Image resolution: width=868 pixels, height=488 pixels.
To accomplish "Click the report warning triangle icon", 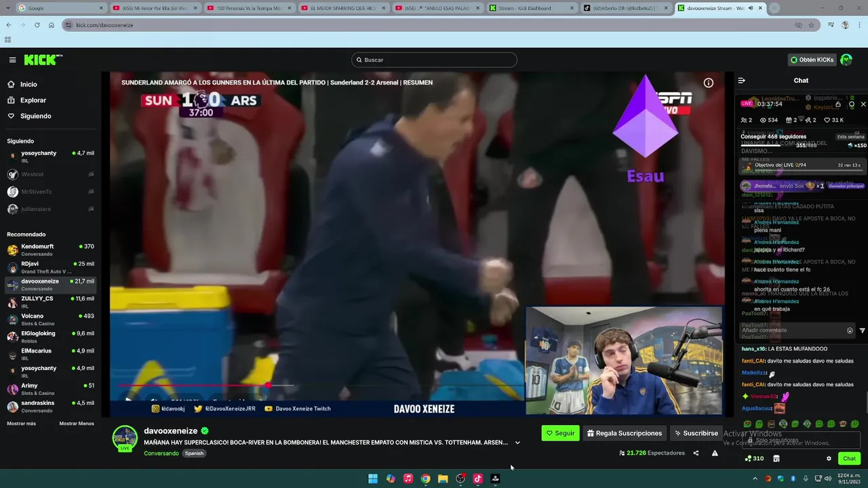I will (x=715, y=453).
